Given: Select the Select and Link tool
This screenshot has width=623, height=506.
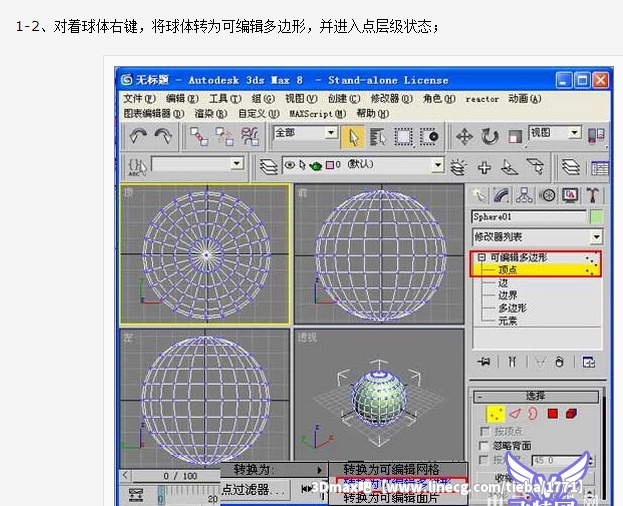Looking at the screenshot, I should (x=199, y=136).
